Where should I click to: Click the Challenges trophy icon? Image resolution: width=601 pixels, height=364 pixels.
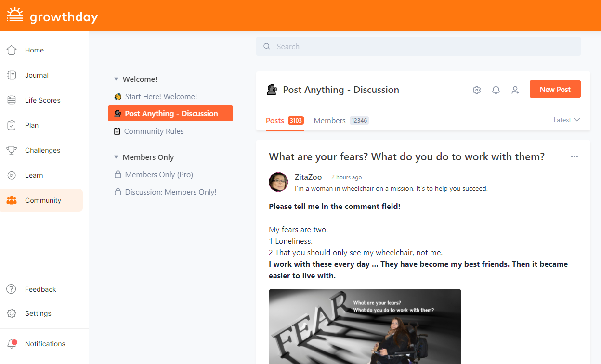click(x=12, y=150)
